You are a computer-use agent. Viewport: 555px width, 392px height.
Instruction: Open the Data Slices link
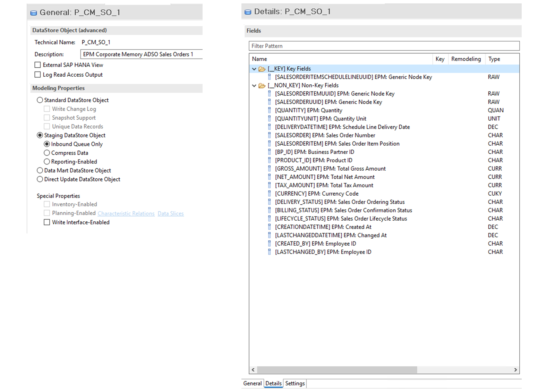click(171, 214)
